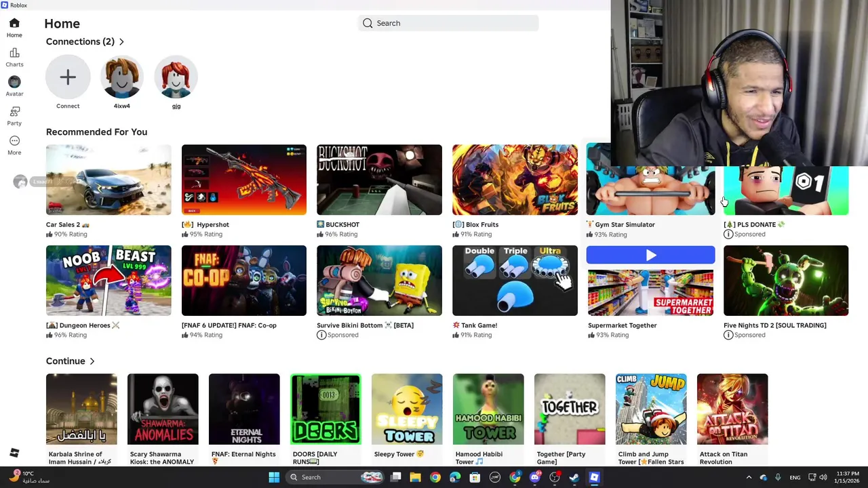The height and width of the screenshot is (488, 868).
Task: Open the Car Sales 2 game thumbnail
Action: (108, 180)
